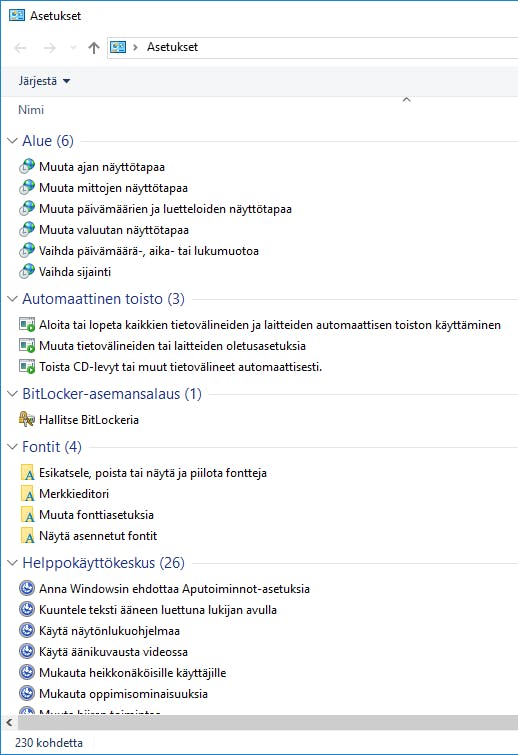Click the globe icon beside Muuta ajan näyttötapaa
This screenshot has width=518, height=755.
tap(27, 167)
